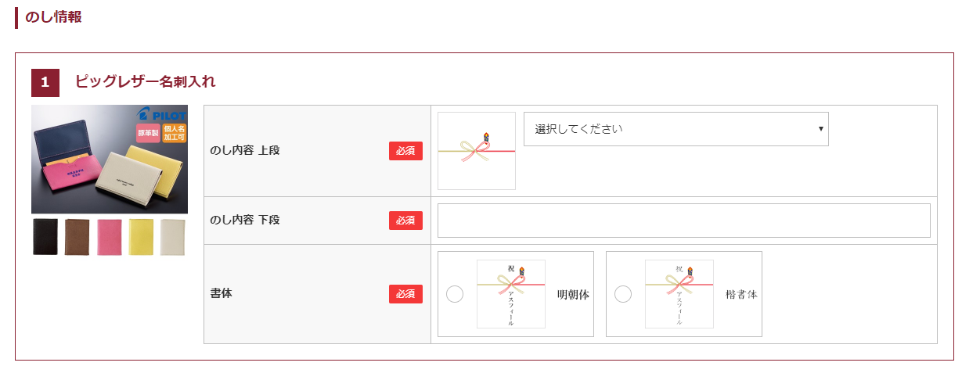Focus the のし内容 下段 text field

pos(684,221)
